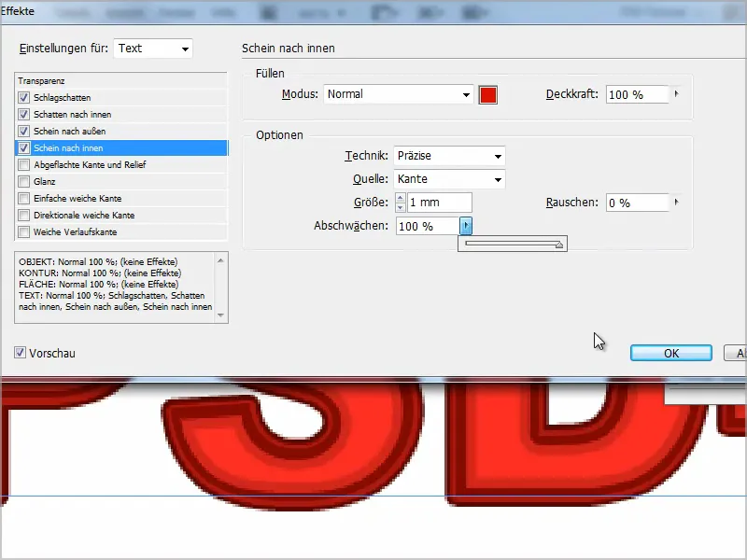Enable Einfache weiche Kante checkbox
This screenshot has width=747, height=560.
[23, 198]
